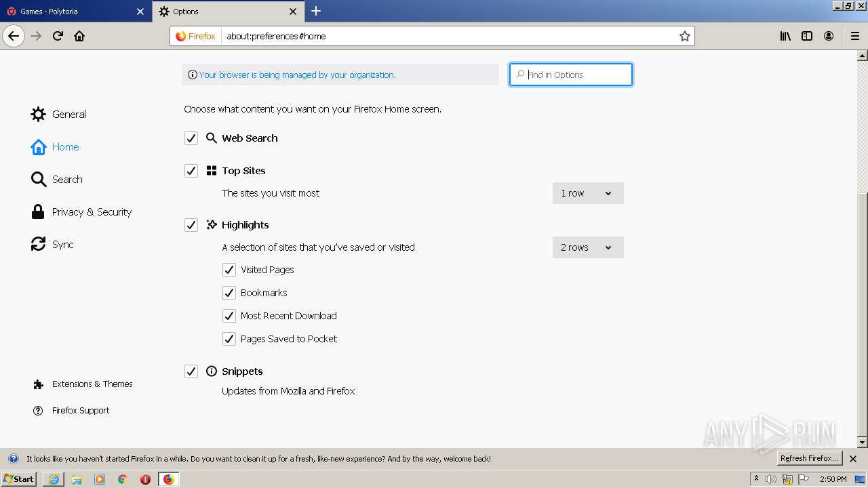Open Privacy & Security preferences
This screenshot has height=488, width=868.
81,212
